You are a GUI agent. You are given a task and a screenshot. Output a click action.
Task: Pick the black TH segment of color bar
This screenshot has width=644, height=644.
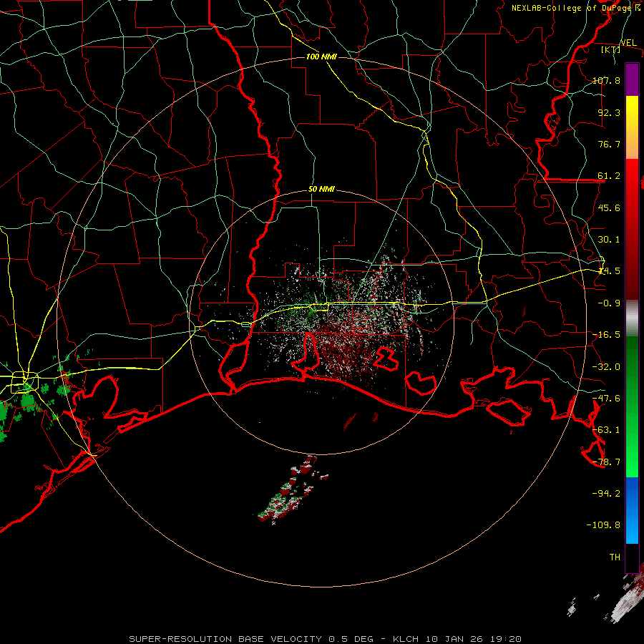point(632,557)
